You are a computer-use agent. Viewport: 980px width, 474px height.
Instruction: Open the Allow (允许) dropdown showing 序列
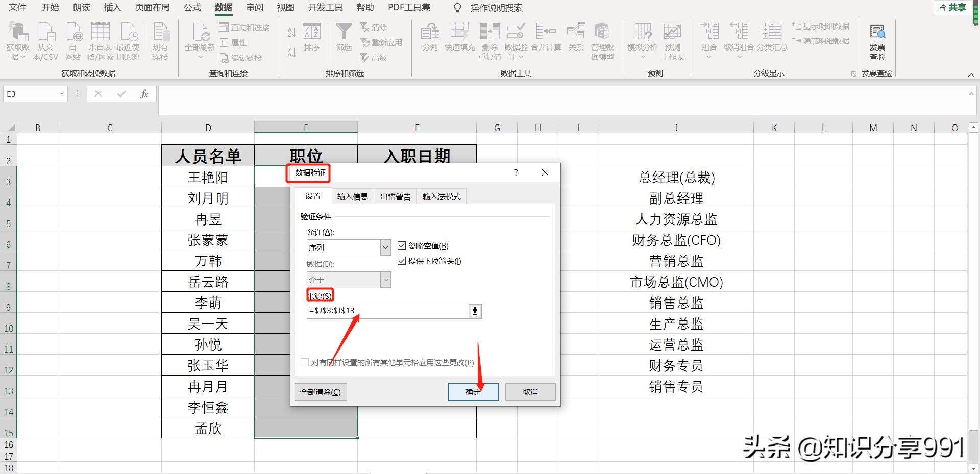coord(349,247)
